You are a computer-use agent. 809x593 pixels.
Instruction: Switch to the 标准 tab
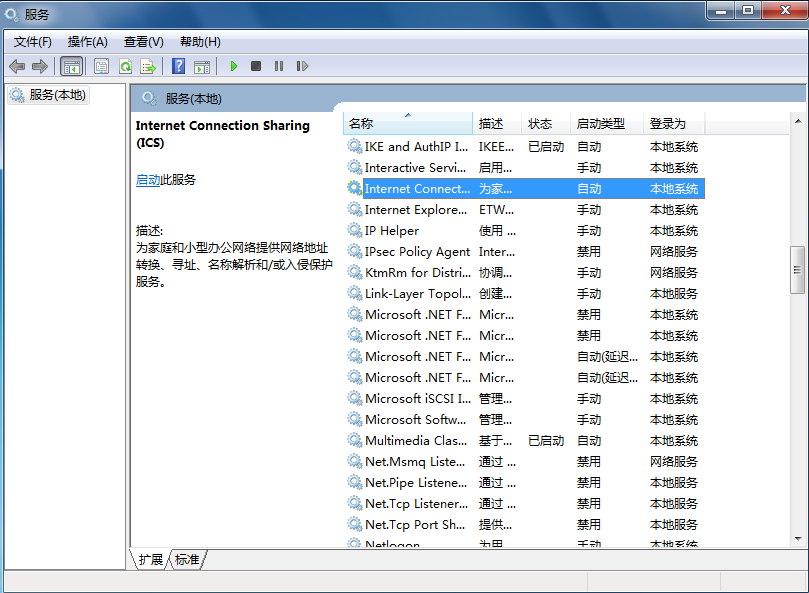[186, 560]
